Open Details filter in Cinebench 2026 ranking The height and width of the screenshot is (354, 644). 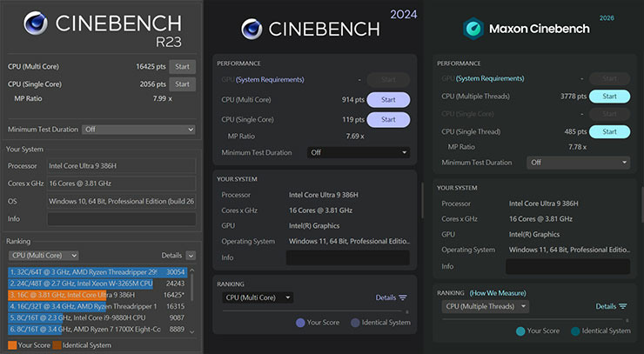tap(611, 306)
